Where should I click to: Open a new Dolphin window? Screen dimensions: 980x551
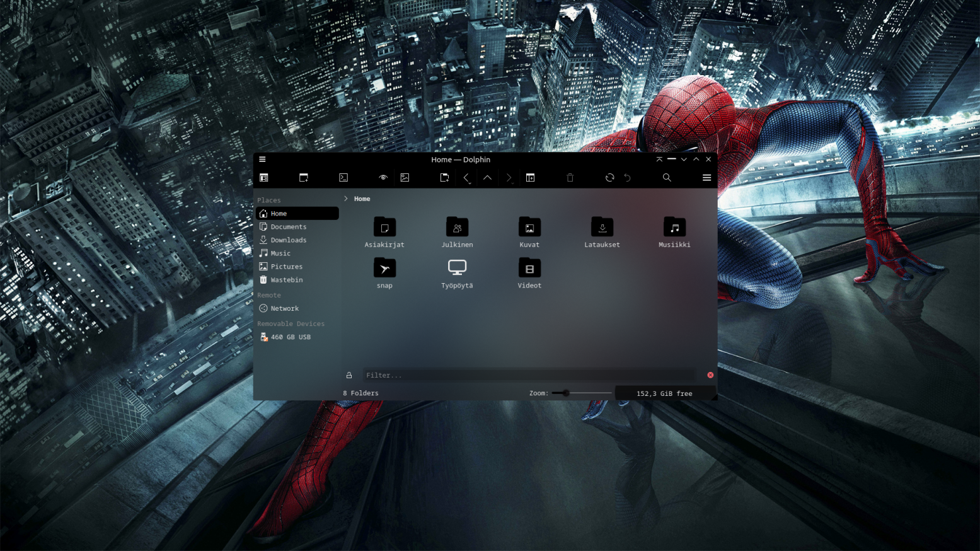(x=304, y=178)
